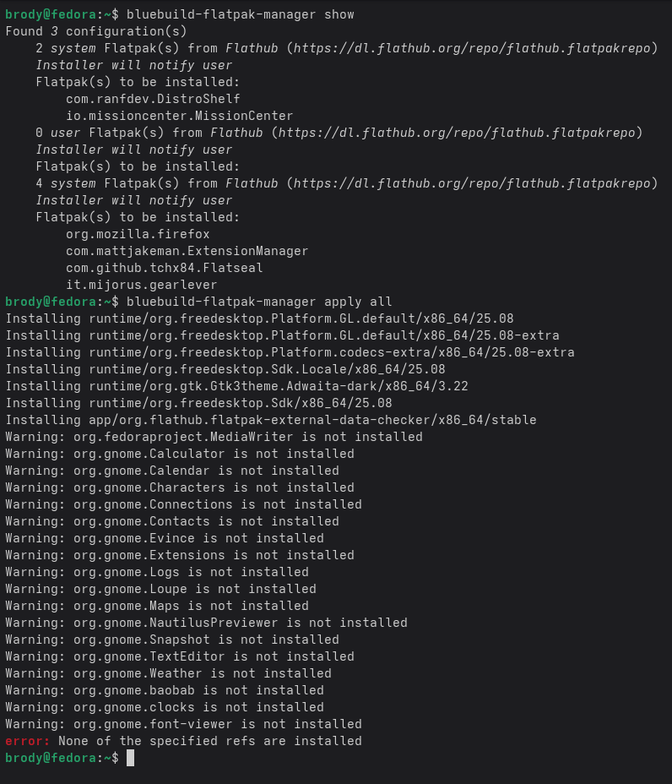Click the org.gnome.Calculator warning line
Screen dimensions: 672x784
pos(180,454)
